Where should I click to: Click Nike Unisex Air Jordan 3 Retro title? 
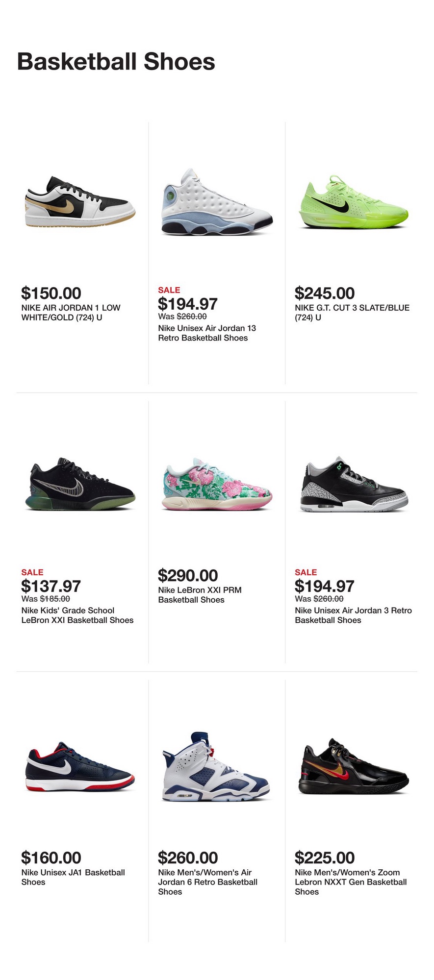353,615
